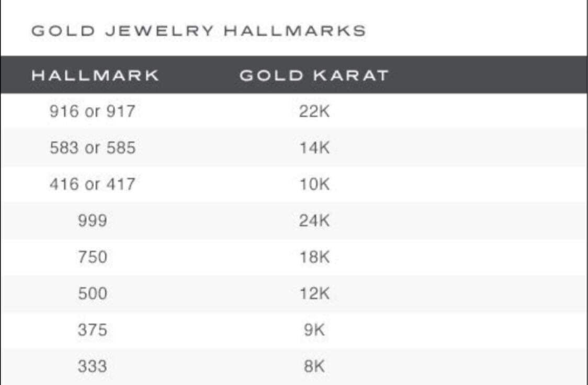Select the GOLD KARAT column header
This screenshot has width=588, height=385.
pos(314,75)
